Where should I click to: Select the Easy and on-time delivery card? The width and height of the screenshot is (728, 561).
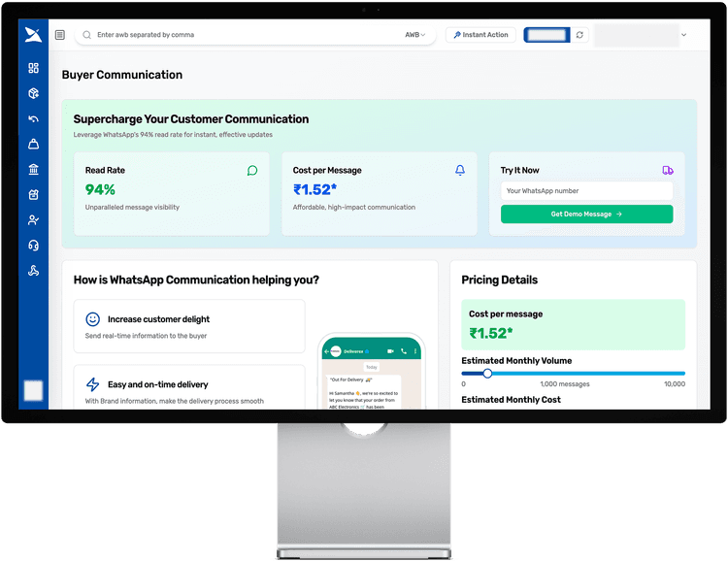click(189, 386)
